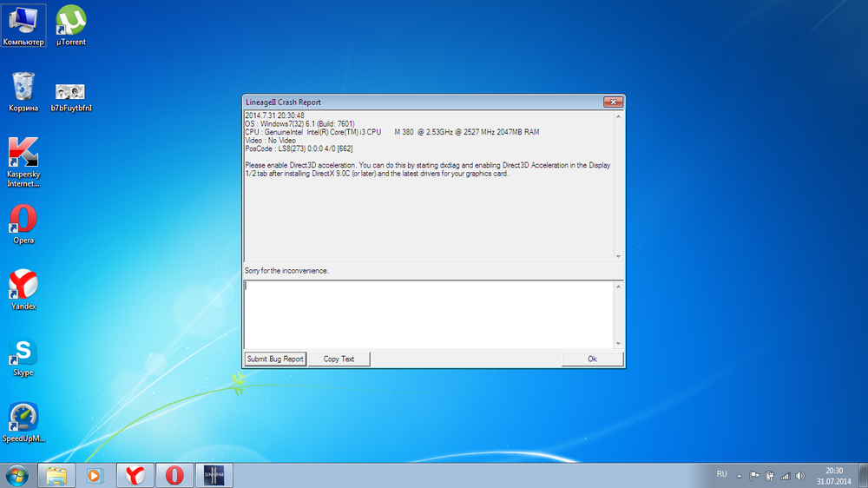Open Windows Explorer from the taskbar
The width and height of the screenshot is (868, 488).
point(56,475)
